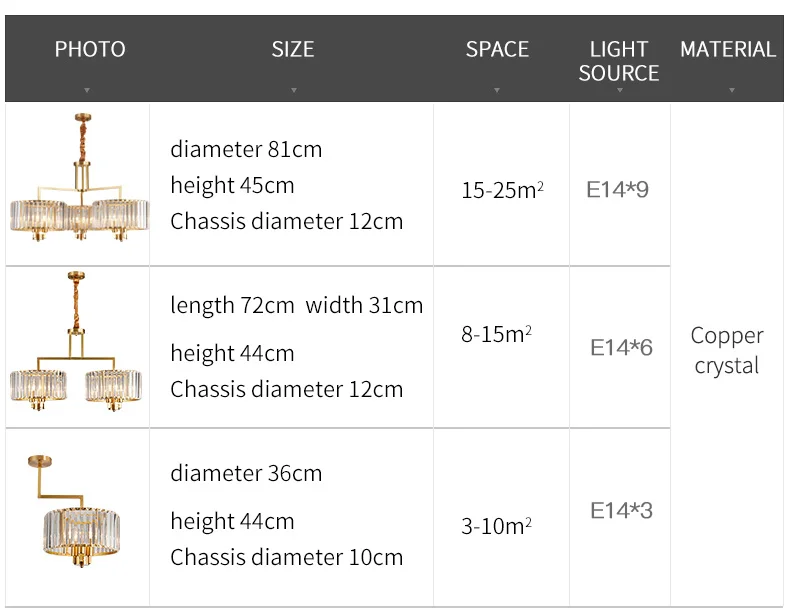Image resolution: width=790 pixels, height=614 pixels.
Task: Click the arrow under PHOTO header
Action: coord(87,90)
